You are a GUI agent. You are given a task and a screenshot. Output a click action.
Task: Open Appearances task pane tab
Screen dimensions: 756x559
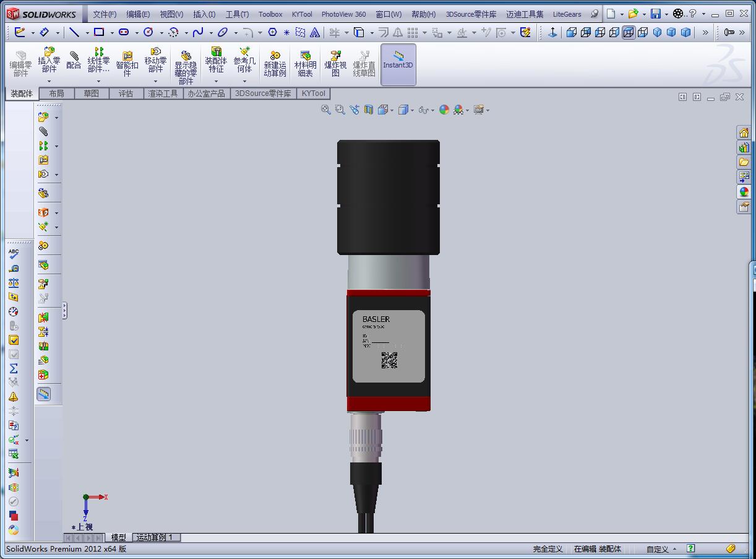tap(744, 192)
